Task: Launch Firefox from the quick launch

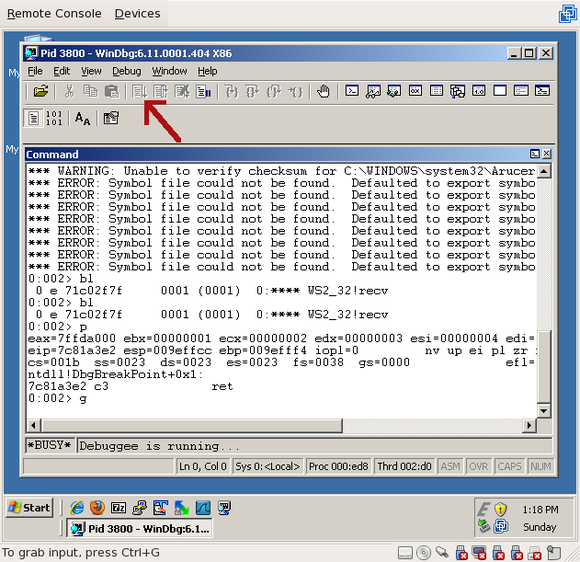Action: 97,508
